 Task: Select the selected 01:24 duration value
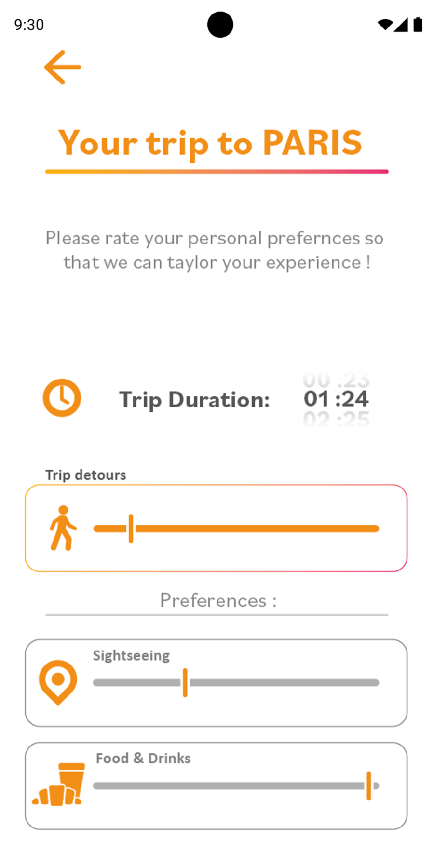(336, 399)
